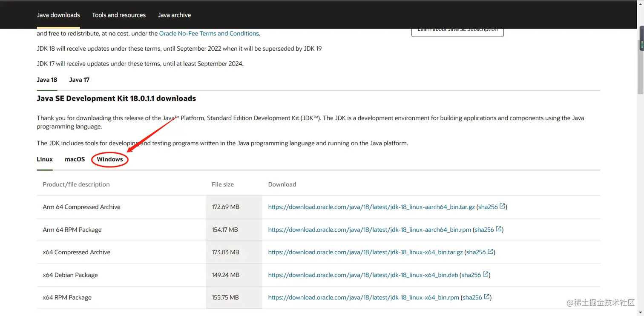Open external sha256 icon for linux-aarch64 tar.gz
Screen dimensions: 644x316
pos(503,207)
